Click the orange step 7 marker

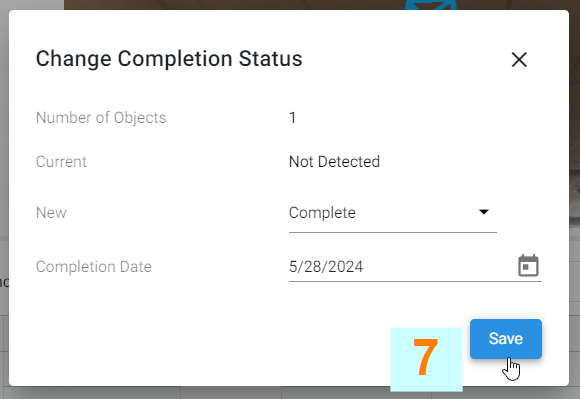[x=426, y=359]
